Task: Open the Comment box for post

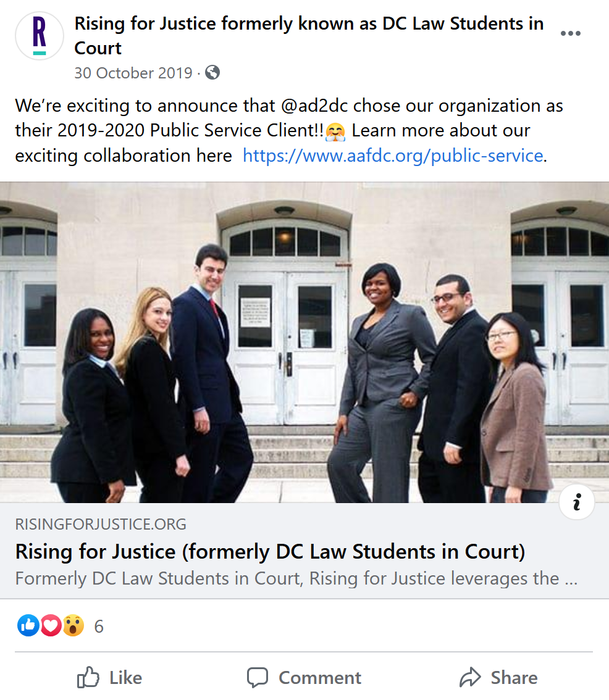Action: tap(304, 677)
